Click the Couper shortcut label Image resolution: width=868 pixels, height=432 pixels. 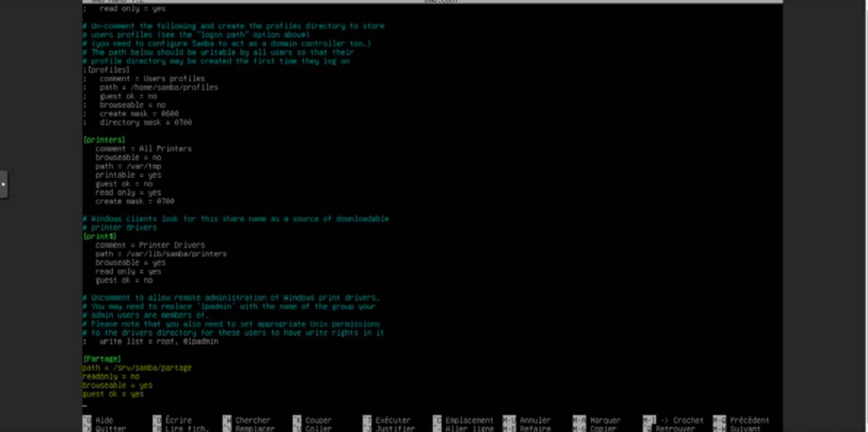click(319, 420)
